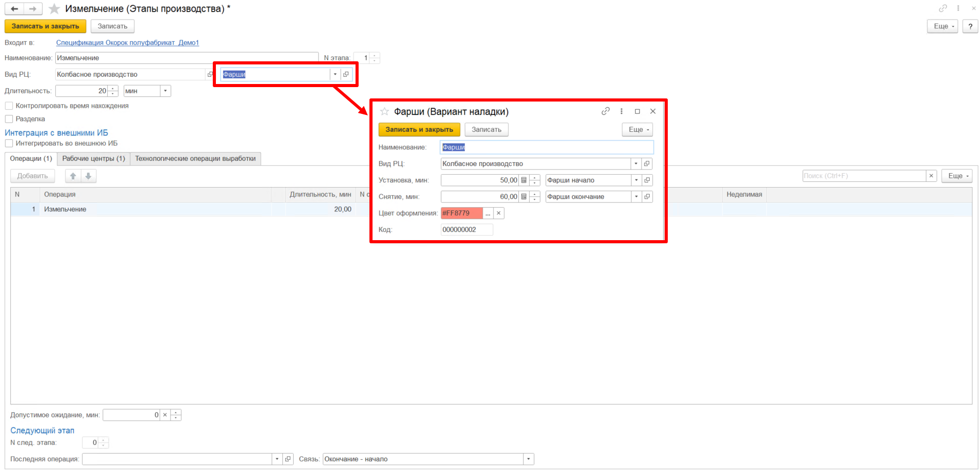Expand the мин duration unit dropdown
The image size is (980, 470).
(165, 91)
